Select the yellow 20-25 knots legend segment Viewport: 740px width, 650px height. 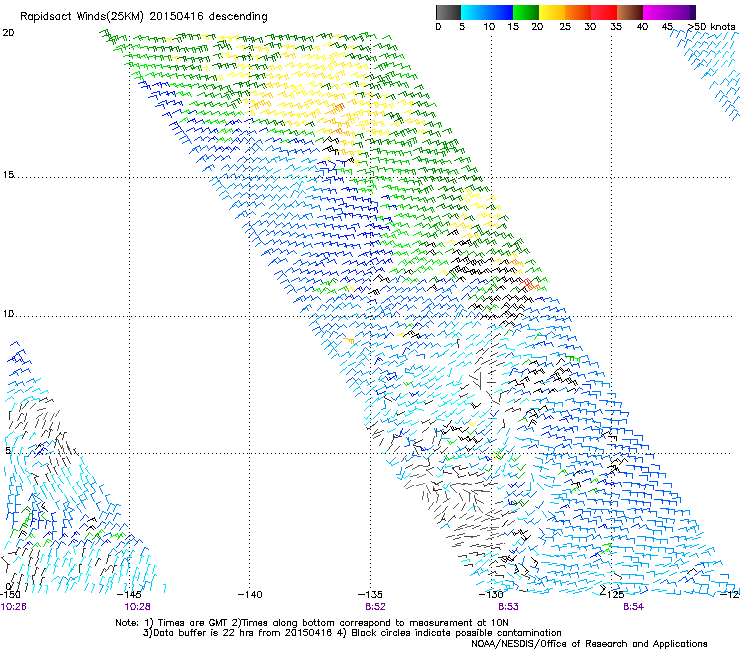tap(552, 12)
